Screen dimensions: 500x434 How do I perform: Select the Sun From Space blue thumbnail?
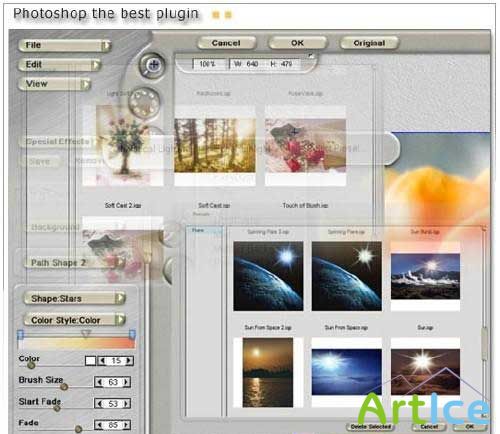347,372
